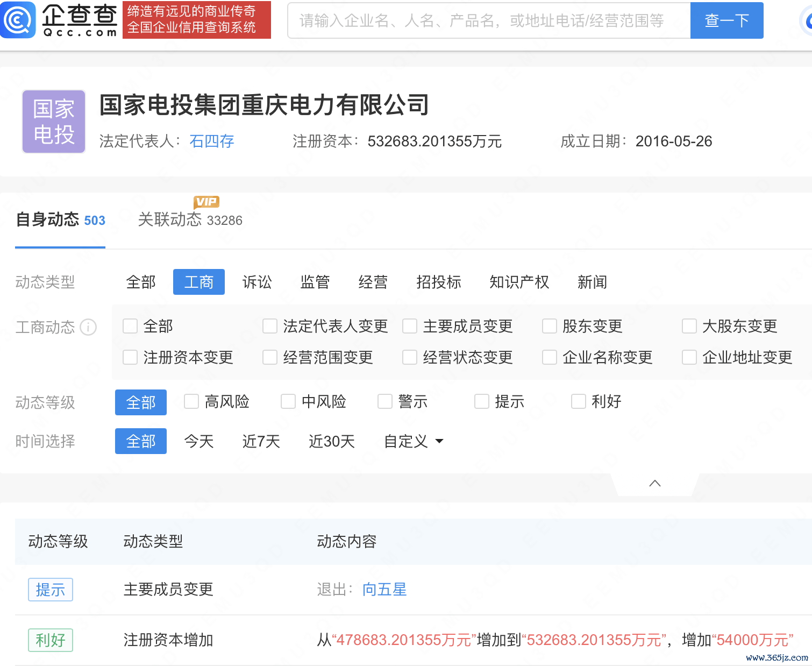Viewport: 812px width, 666px height.
Task: Click the 注册资本增加 table cell
Action: 169,640
